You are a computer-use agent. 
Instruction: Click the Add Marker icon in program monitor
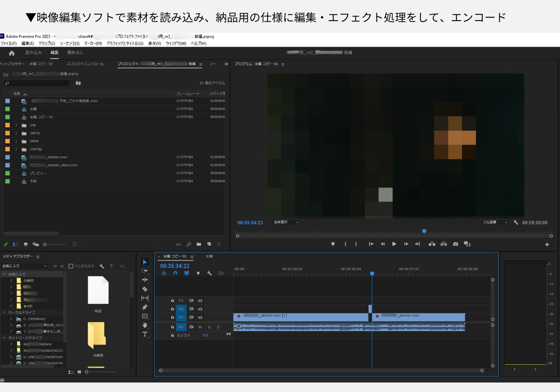pos(333,244)
